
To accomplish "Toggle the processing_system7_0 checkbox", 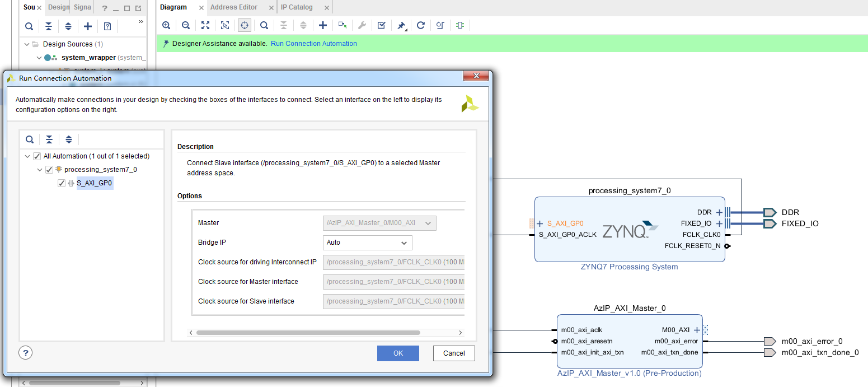I will (49, 170).
